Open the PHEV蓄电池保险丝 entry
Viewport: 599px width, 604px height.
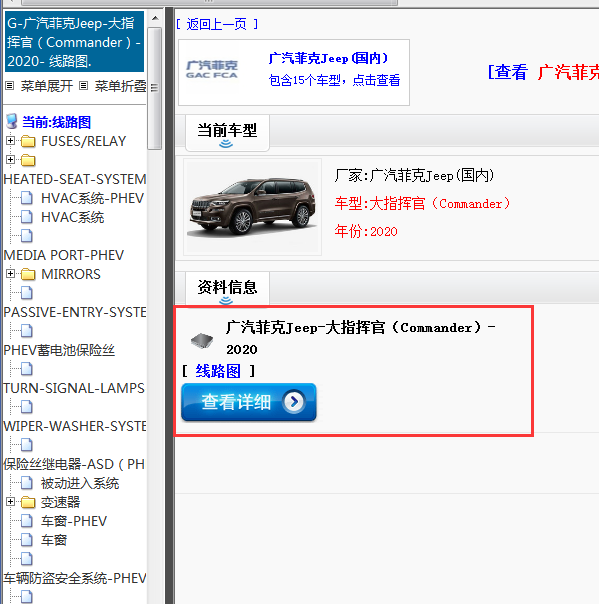[59, 350]
